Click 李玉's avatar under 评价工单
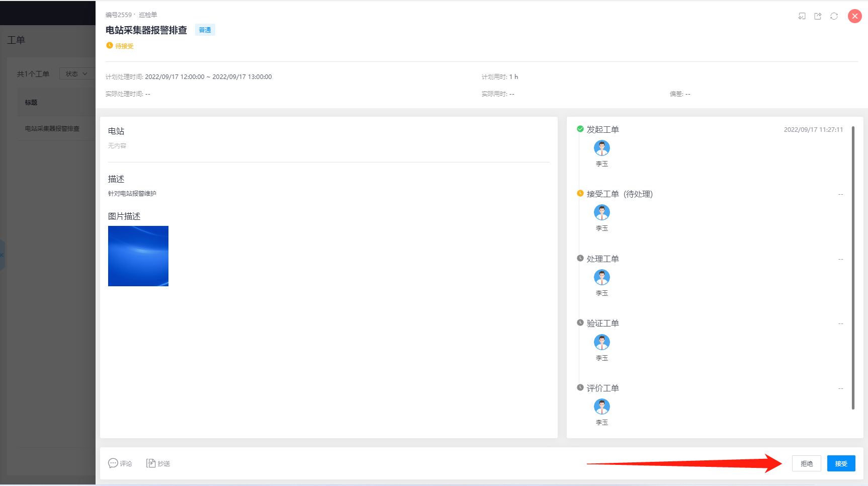This screenshot has width=868, height=486. coord(601,407)
